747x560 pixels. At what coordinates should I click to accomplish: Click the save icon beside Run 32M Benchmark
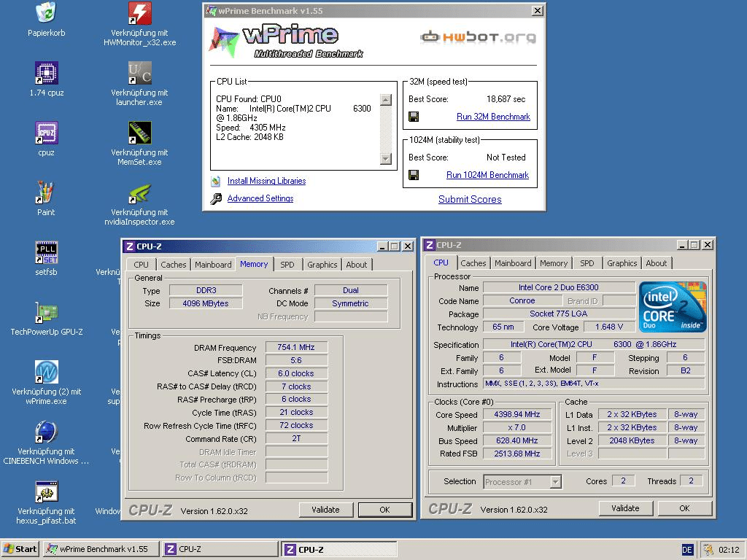pos(414,117)
